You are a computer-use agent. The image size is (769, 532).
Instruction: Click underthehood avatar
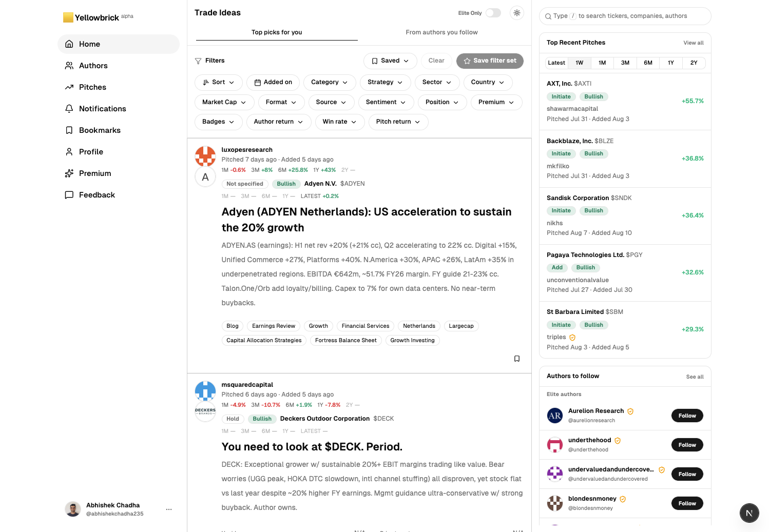click(x=555, y=445)
